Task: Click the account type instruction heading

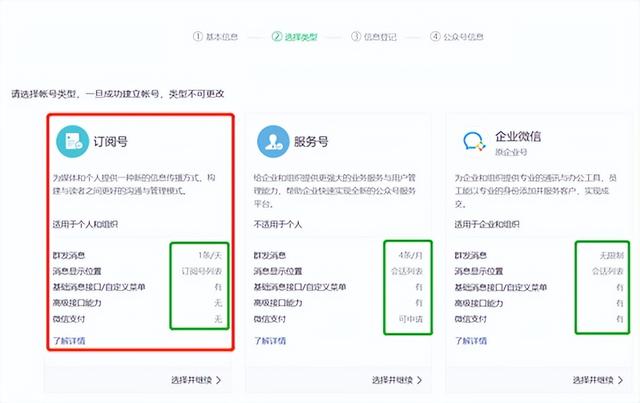Action: (x=118, y=94)
